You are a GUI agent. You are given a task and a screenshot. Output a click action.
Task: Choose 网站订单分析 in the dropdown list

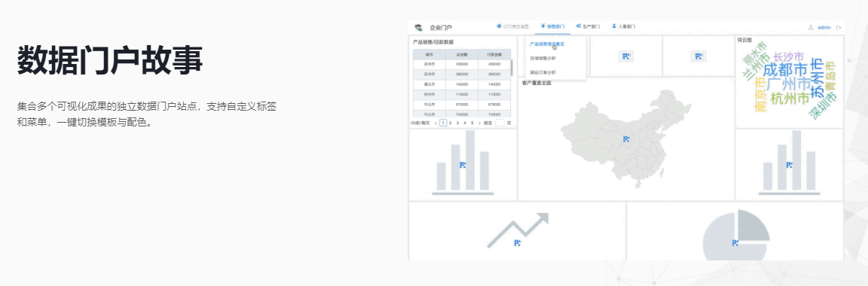click(x=543, y=72)
